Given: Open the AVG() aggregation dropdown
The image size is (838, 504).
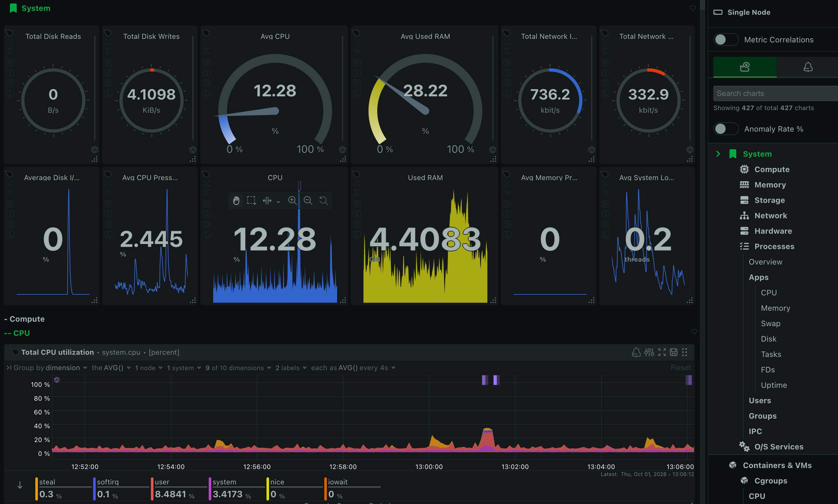Looking at the screenshot, I should (111, 368).
